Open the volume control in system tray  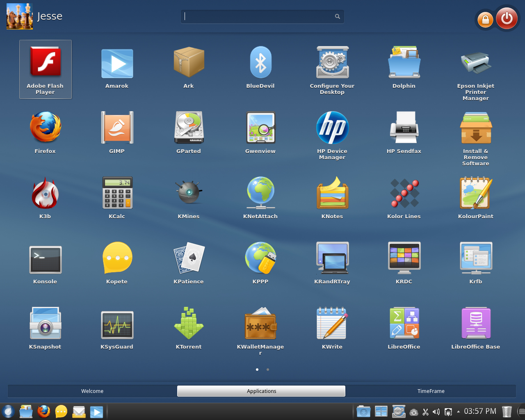pyautogui.click(x=436, y=412)
